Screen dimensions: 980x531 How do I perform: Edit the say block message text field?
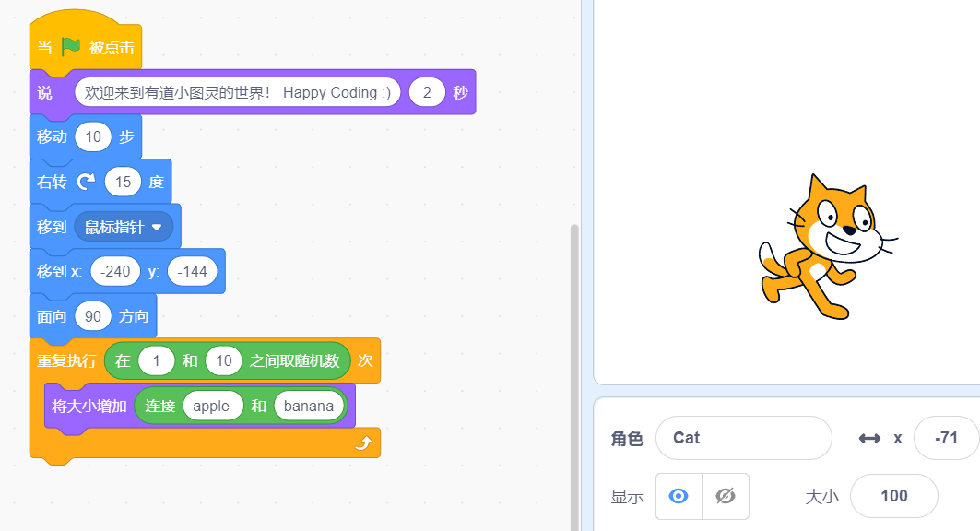(x=238, y=92)
